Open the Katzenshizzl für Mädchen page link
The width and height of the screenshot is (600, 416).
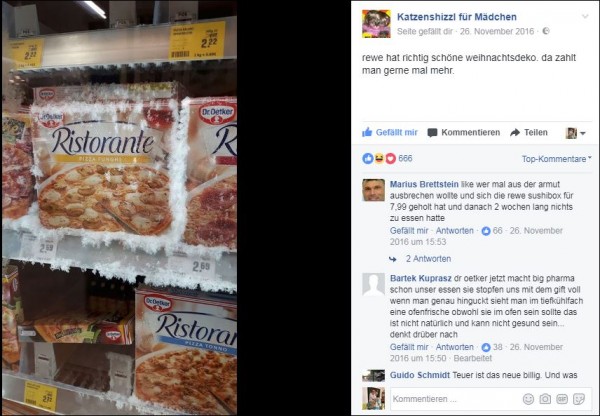(457, 17)
